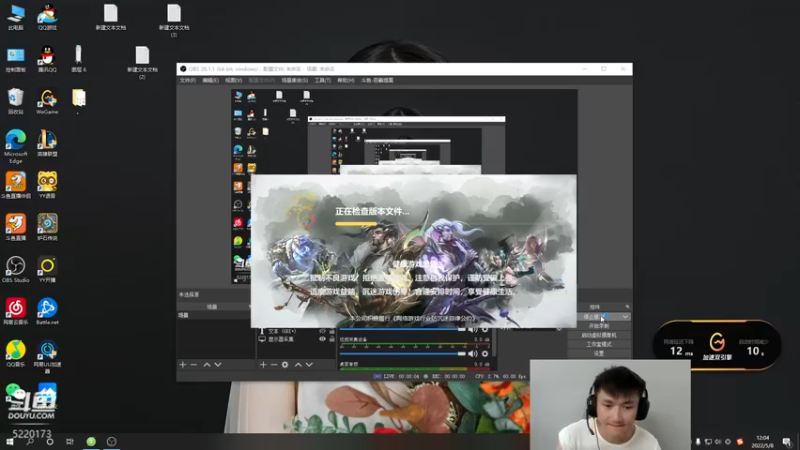Select the 新建文本文档 (2) text file
Screen dimensions: 800x450
142,63
